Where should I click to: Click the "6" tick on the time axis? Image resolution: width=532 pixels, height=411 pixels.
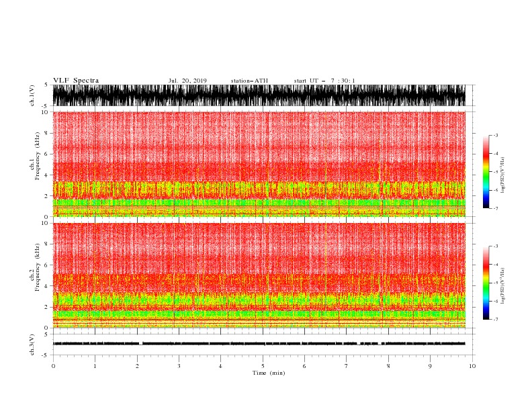tap(304, 366)
